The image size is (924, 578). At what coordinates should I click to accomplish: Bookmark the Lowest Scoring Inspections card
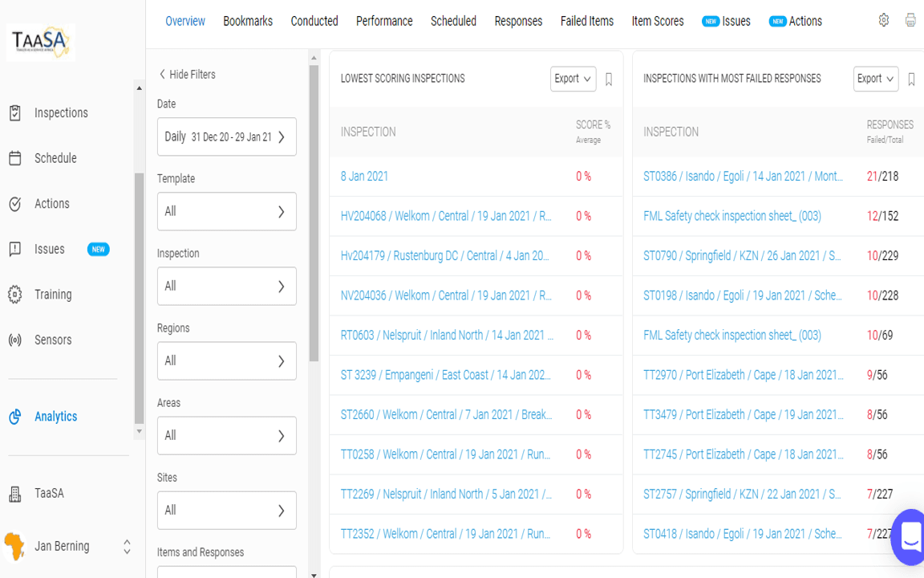[609, 79]
